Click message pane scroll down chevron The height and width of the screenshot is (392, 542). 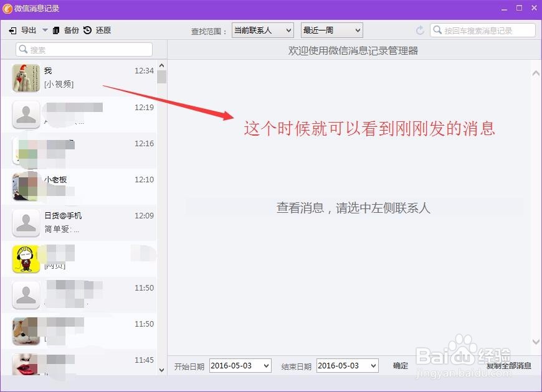coord(536,342)
